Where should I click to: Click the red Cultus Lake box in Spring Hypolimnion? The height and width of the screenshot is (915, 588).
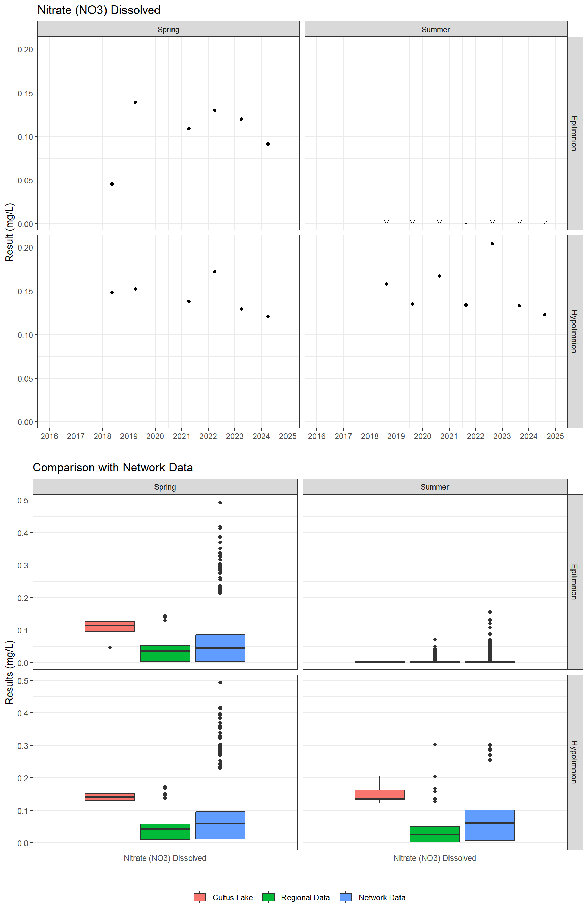click(x=110, y=797)
